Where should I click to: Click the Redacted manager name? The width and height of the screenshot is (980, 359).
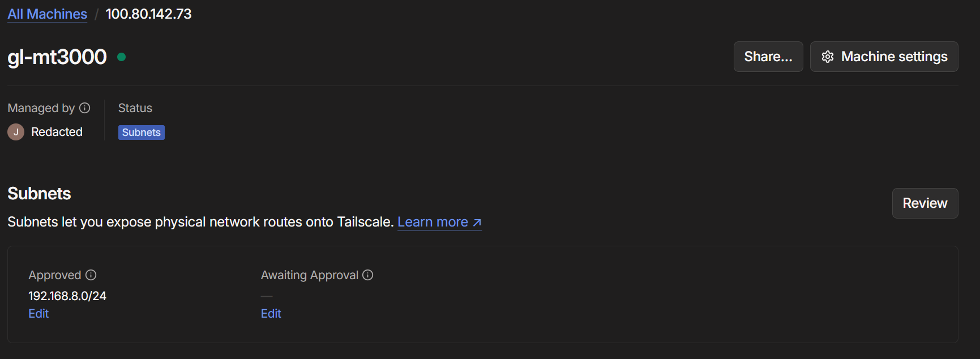coord(57,132)
